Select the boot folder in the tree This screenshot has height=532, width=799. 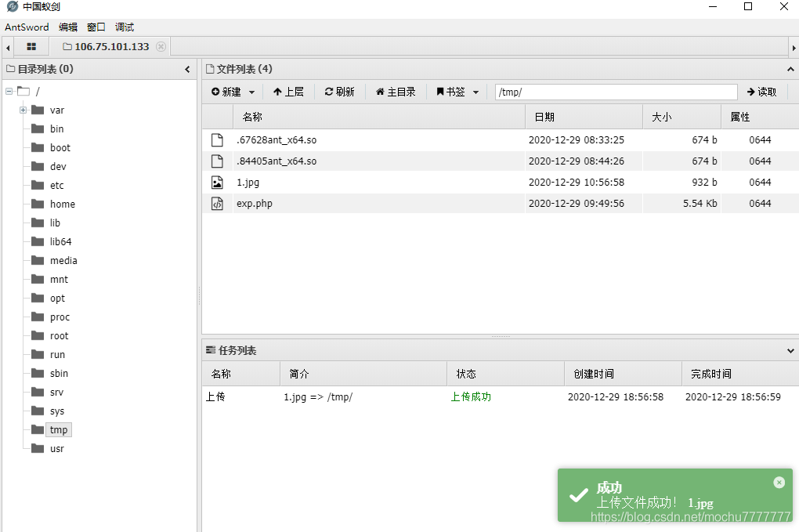pos(60,148)
